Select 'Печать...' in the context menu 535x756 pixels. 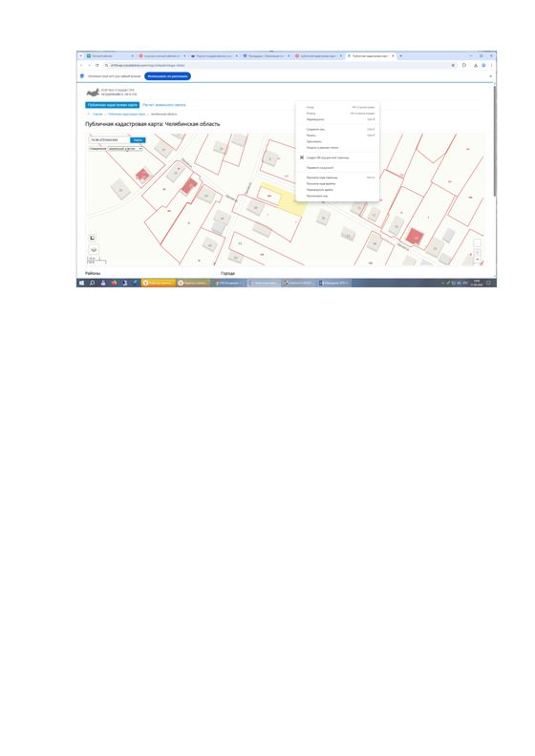point(311,136)
